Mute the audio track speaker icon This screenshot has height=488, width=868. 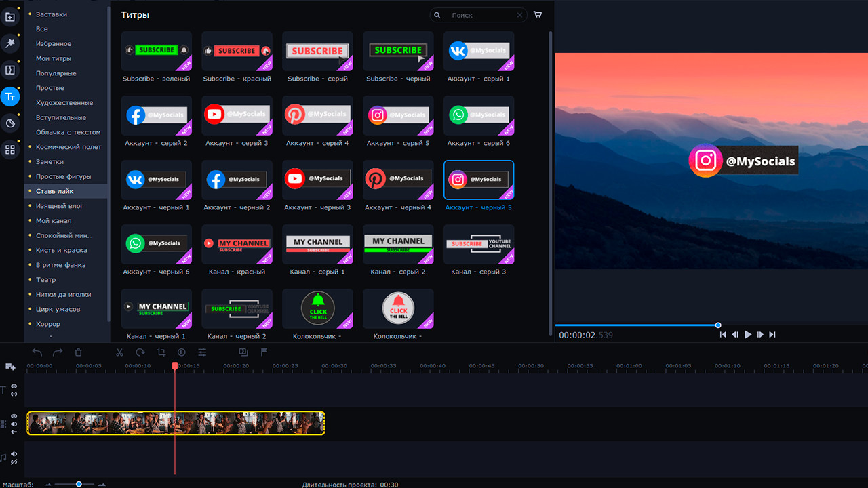tap(14, 454)
